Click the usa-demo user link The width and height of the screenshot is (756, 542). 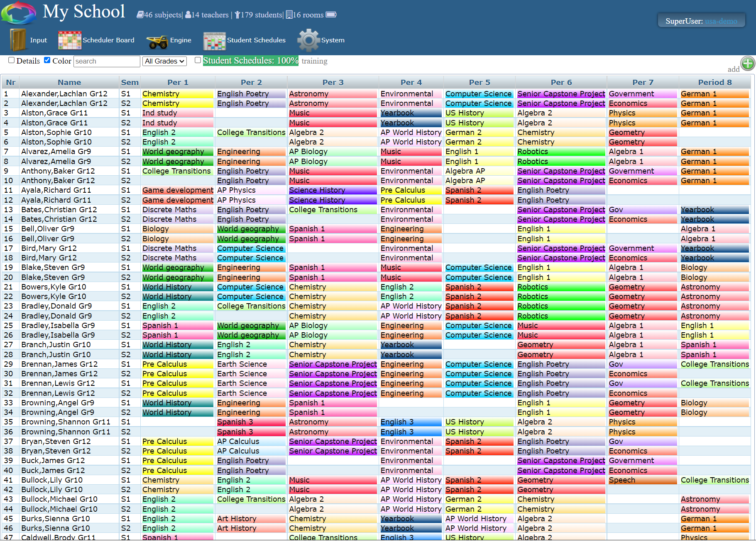[x=721, y=21]
